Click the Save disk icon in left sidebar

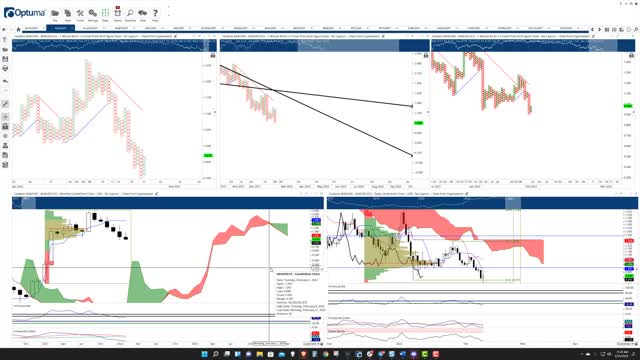coord(5,59)
